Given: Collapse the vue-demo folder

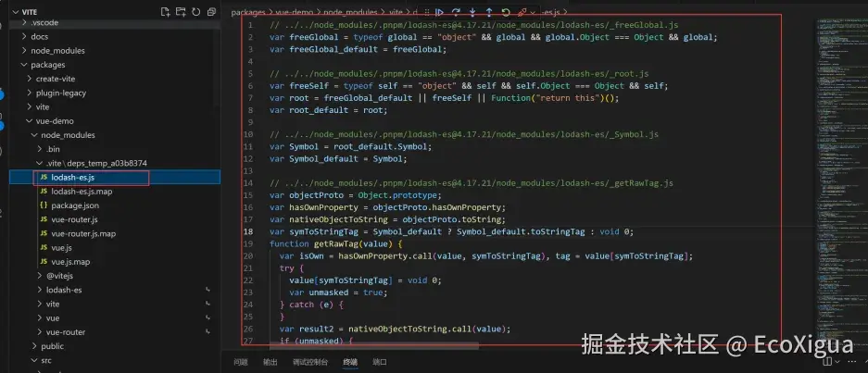Looking at the screenshot, I should coord(30,120).
